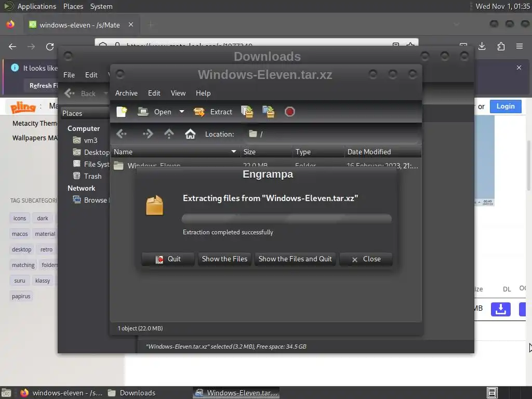The image size is (532, 399).
Task: Firefox downloads arrow icon
Action: pyautogui.click(x=482, y=46)
